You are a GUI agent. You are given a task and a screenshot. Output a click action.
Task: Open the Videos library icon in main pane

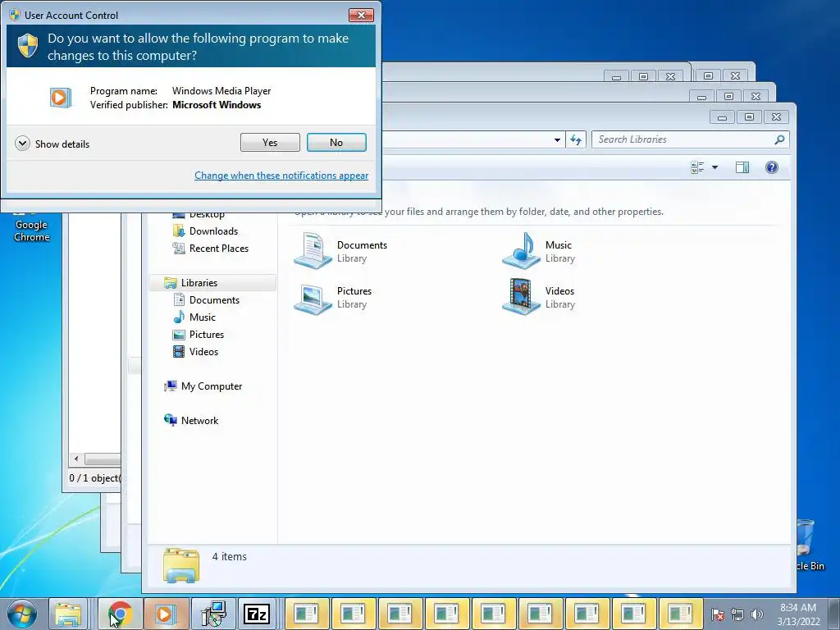point(521,297)
